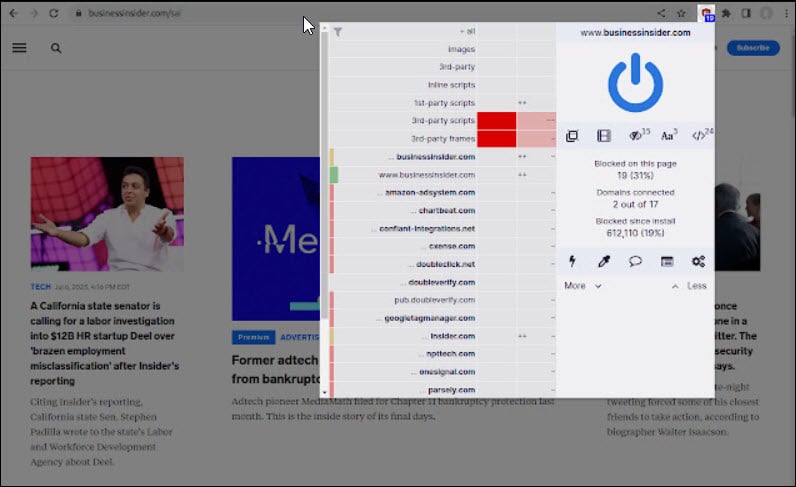
Task: Click browser forward arrow
Action: [x=34, y=13]
